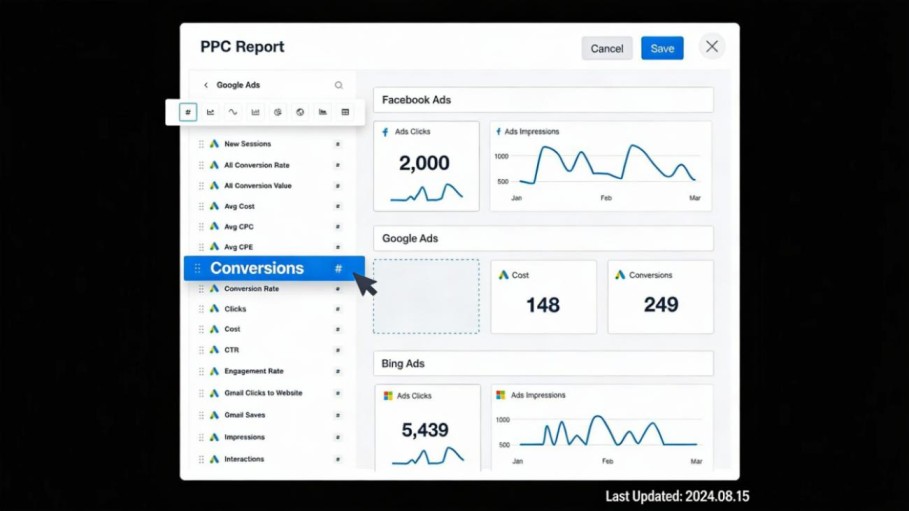The width and height of the screenshot is (909, 511).
Task: Click Google Ads icon on Cost widget
Action: pyautogui.click(x=503, y=275)
